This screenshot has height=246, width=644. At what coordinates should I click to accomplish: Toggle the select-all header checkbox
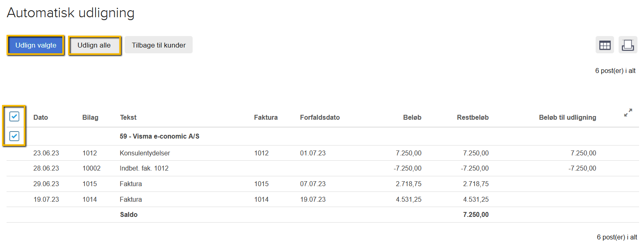[14, 117]
